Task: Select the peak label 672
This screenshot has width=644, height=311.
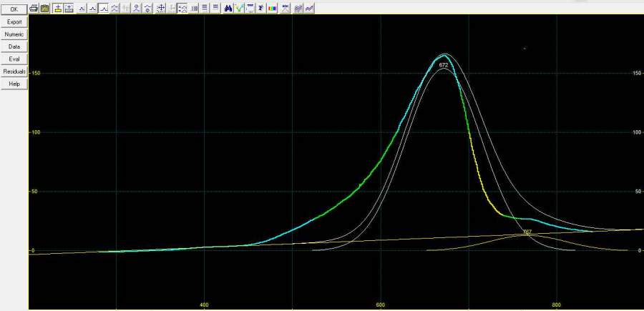Action: 443,65
